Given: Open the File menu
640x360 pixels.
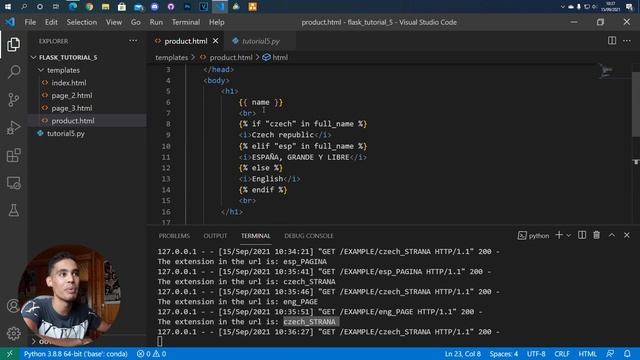Looking at the screenshot, I should pyautogui.click(x=30, y=22).
